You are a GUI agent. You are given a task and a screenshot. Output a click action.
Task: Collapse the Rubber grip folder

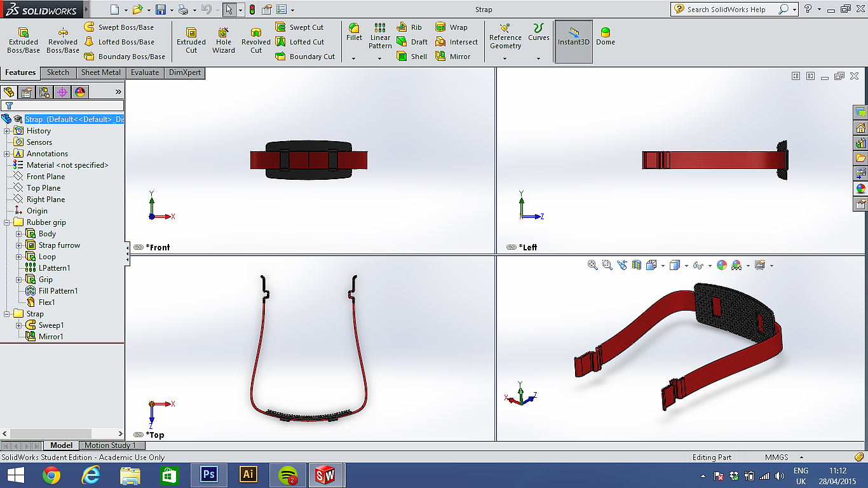point(7,222)
